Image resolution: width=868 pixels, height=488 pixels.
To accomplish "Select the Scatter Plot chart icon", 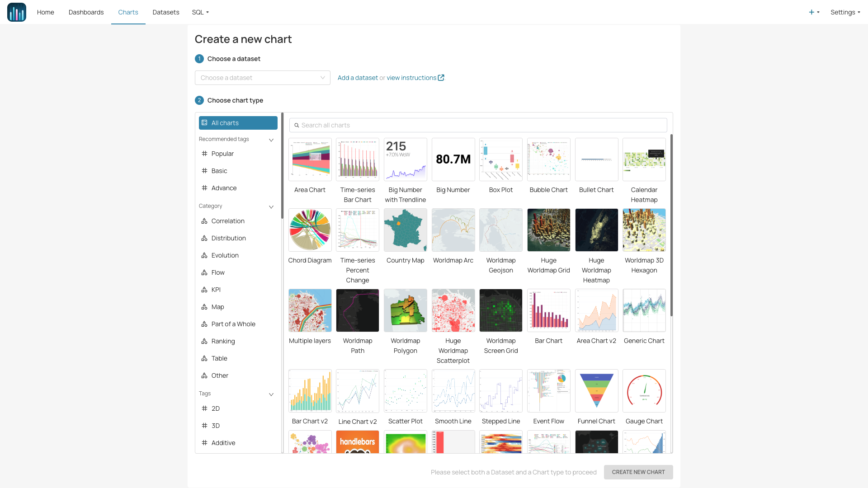I will (x=406, y=390).
